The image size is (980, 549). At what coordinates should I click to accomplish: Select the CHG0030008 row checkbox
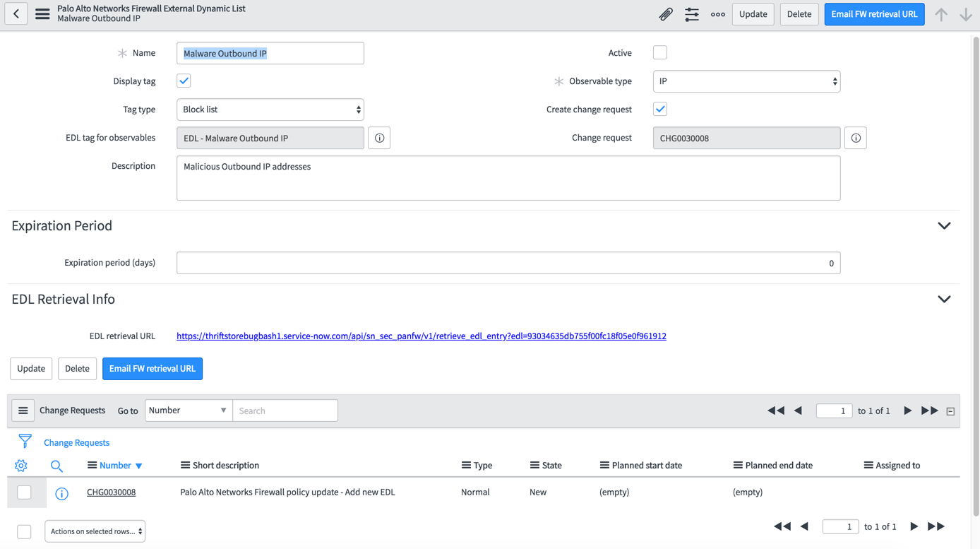pyautogui.click(x=24, y=492)
